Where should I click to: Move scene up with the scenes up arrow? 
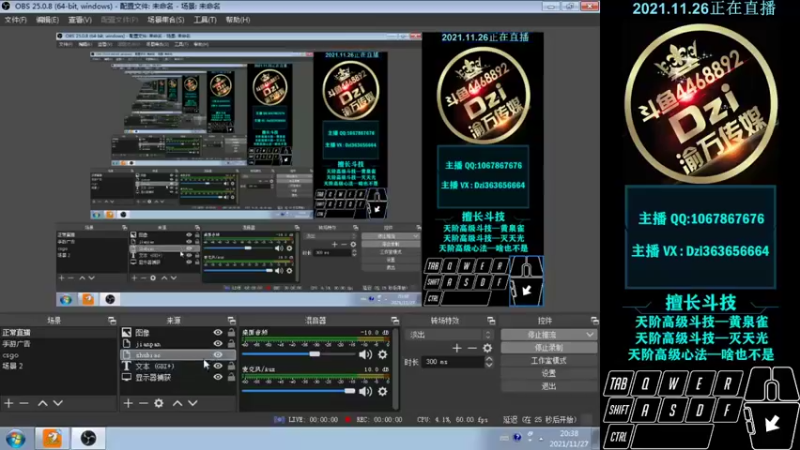click(x=43, y=403)
